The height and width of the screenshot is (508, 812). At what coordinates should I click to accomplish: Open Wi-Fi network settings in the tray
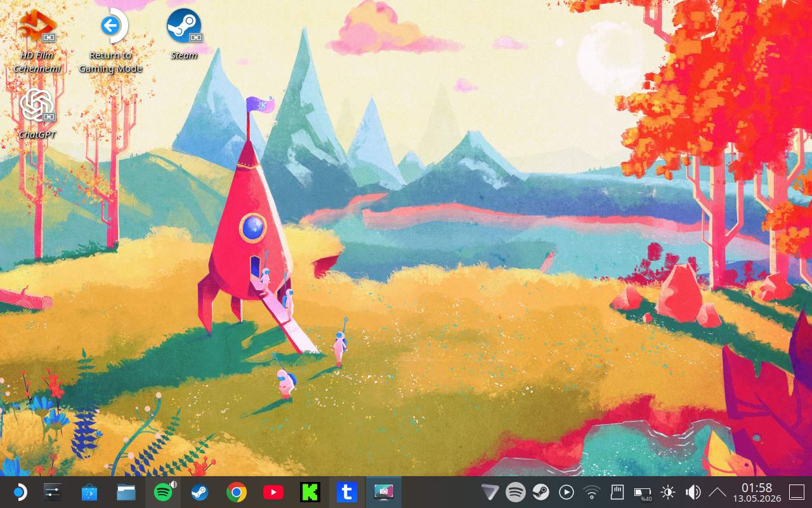pyautogui.click(x=592, y=492)
